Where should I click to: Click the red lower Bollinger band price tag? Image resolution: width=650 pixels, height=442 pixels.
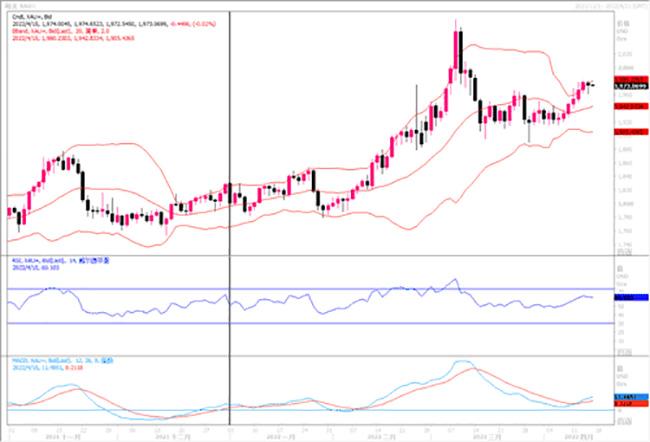(627, 131)
